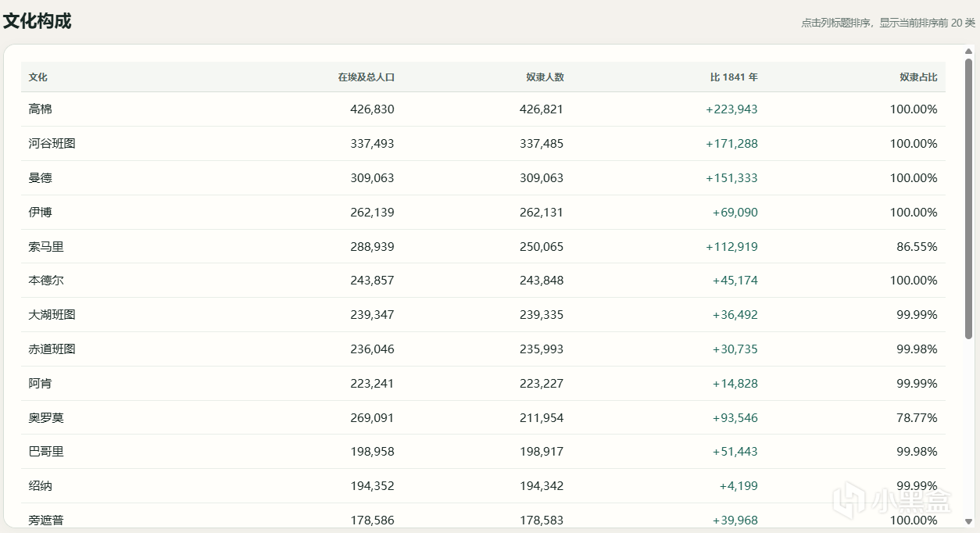The width and height of the screenshot is (980, 533).
Task: Click the 文化构成 section heading
Action: (37, 21)
